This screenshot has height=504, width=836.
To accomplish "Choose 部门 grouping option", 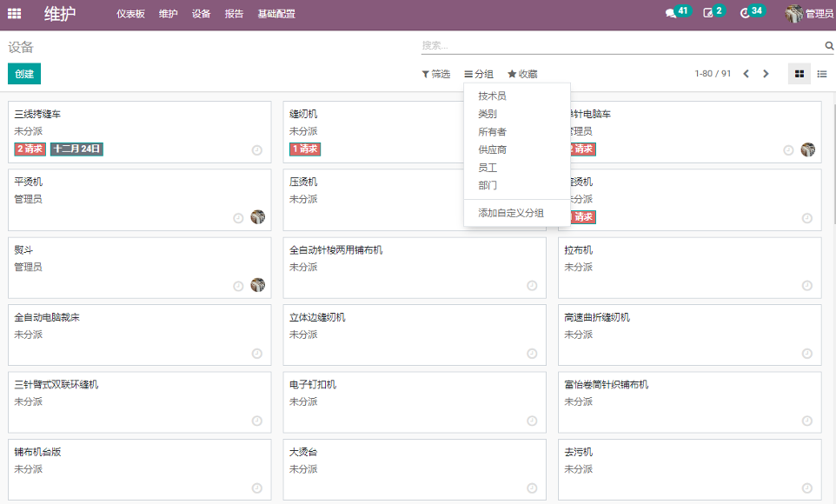I will click(x=488, y=185).
